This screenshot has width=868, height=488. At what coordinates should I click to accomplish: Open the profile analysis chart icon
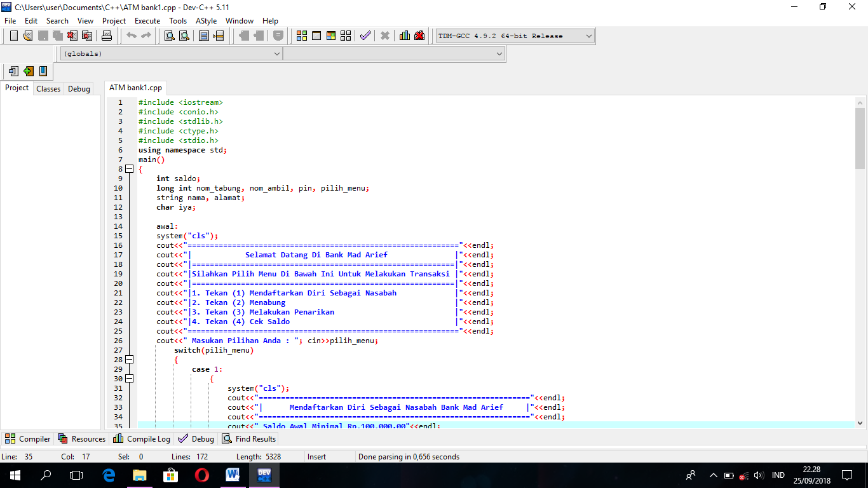[404, 36]
